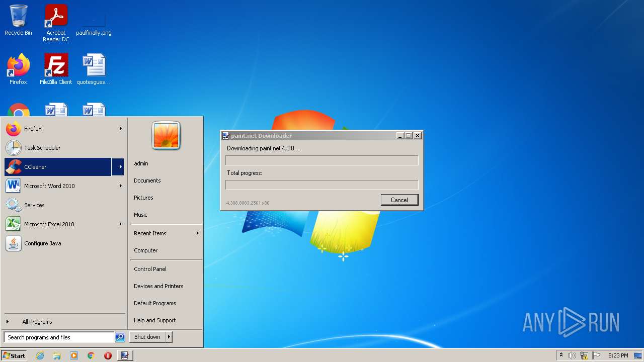The image size is (644, 362).
Task: Select the Firefox shortcut on the desktop
Action: (x=18, y=69)
